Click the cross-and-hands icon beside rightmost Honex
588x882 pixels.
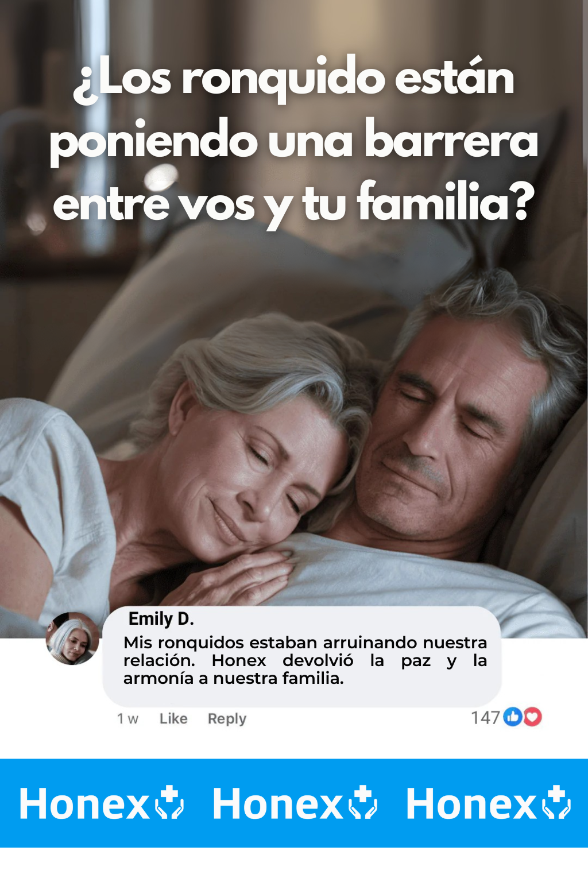coord(557,803)
